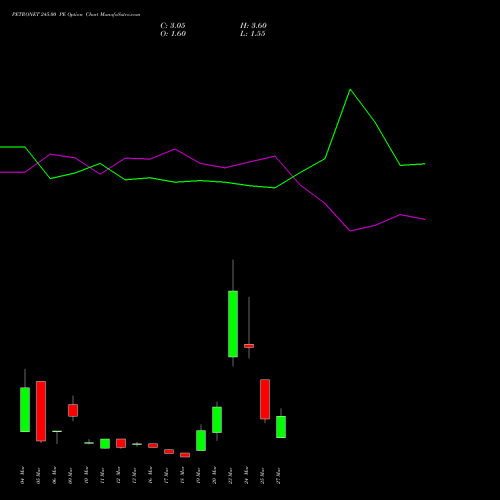Select the green candle on 04 Mar
Image resolution: width=500 pixels, height=500 pixels.
click(x=25, y=410)
